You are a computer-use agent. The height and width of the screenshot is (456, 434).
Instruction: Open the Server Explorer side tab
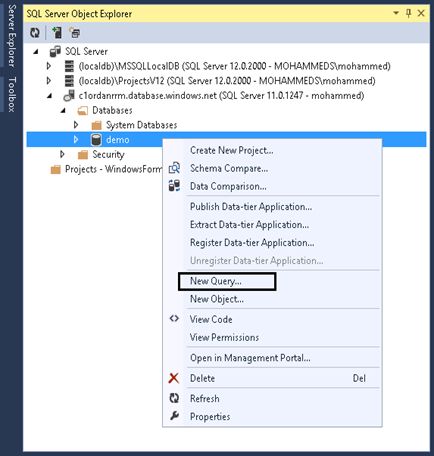(12, 36)
